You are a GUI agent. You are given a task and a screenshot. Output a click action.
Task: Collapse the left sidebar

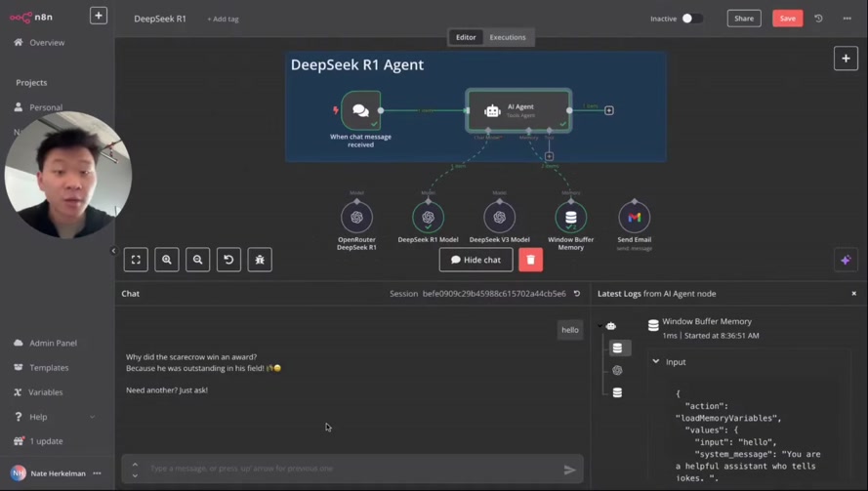pos(113,251)
